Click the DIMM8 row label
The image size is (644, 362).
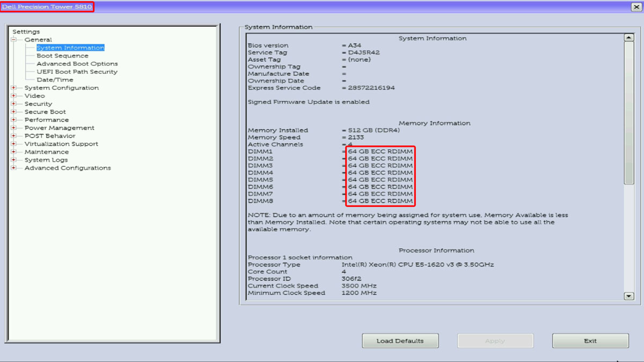tap(260, 201)
